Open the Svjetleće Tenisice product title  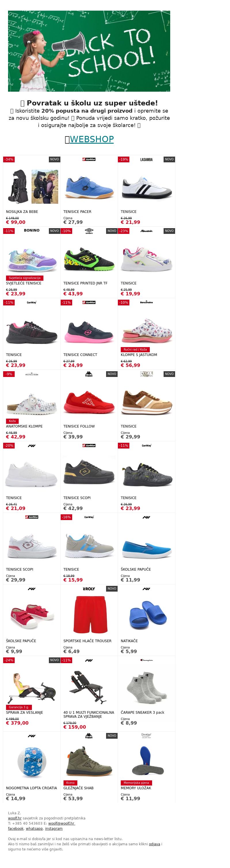click(x=24, y=283)
